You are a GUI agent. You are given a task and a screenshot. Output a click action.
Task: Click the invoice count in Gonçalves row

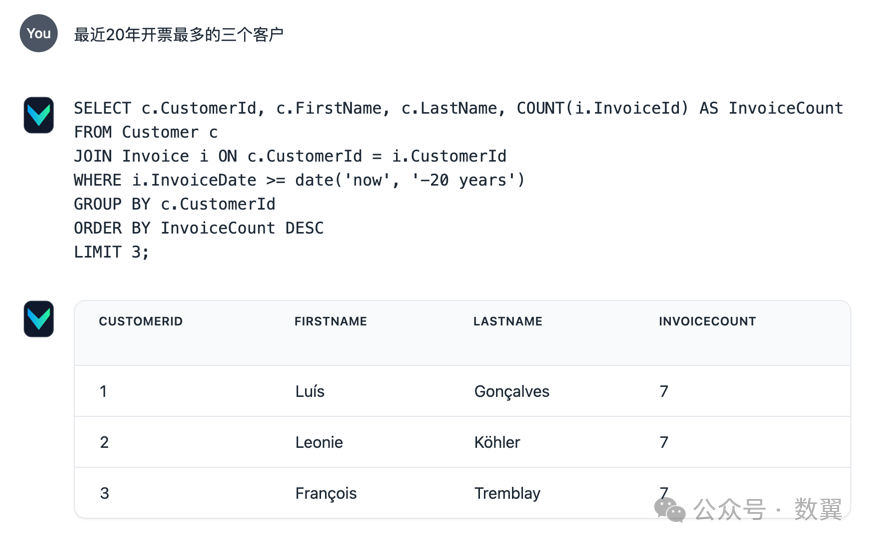(664, 392)
